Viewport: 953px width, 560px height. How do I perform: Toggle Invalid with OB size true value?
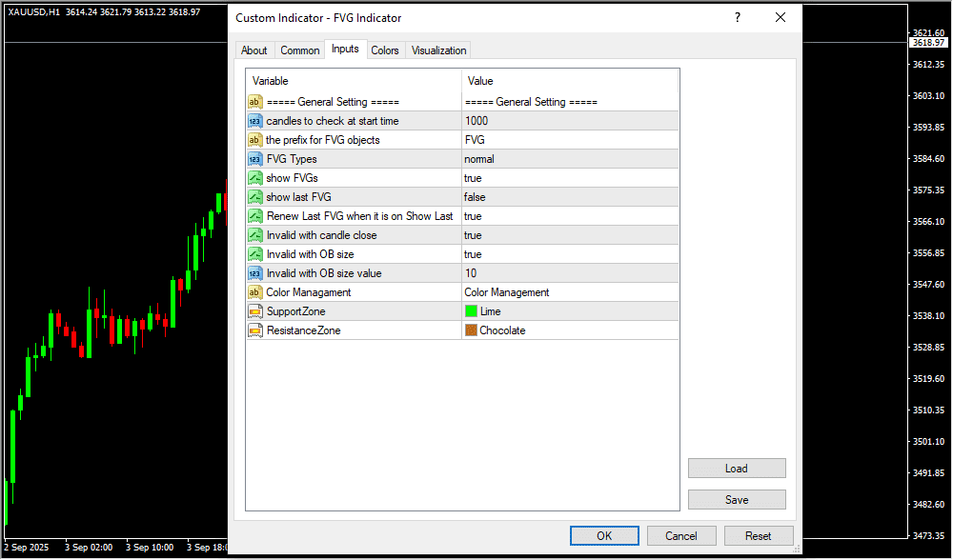569,254
